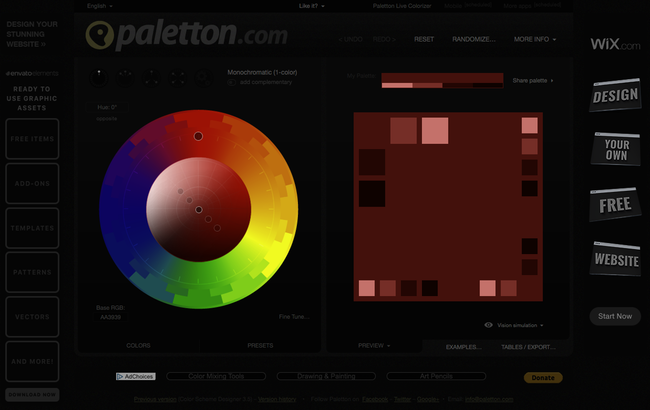Select the Tetrad scheme icon
This screenshot has height=410, width=650.
177,78
